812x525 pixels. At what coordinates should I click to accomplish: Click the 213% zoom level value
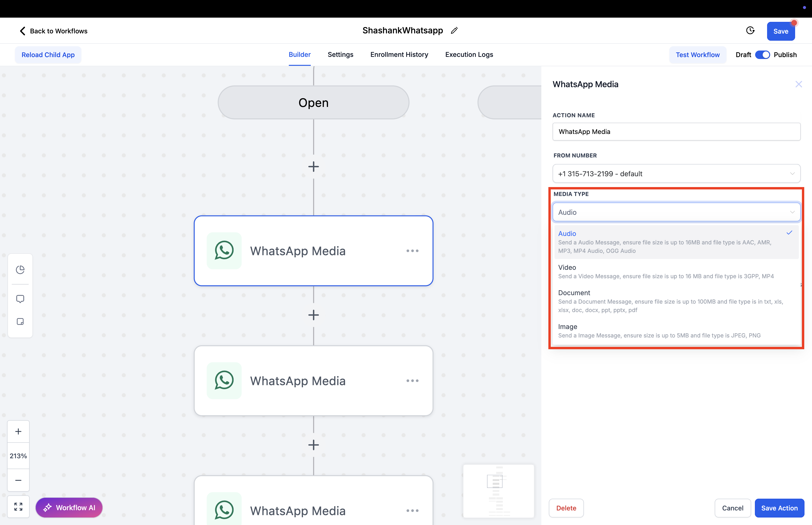coord(18,456)
